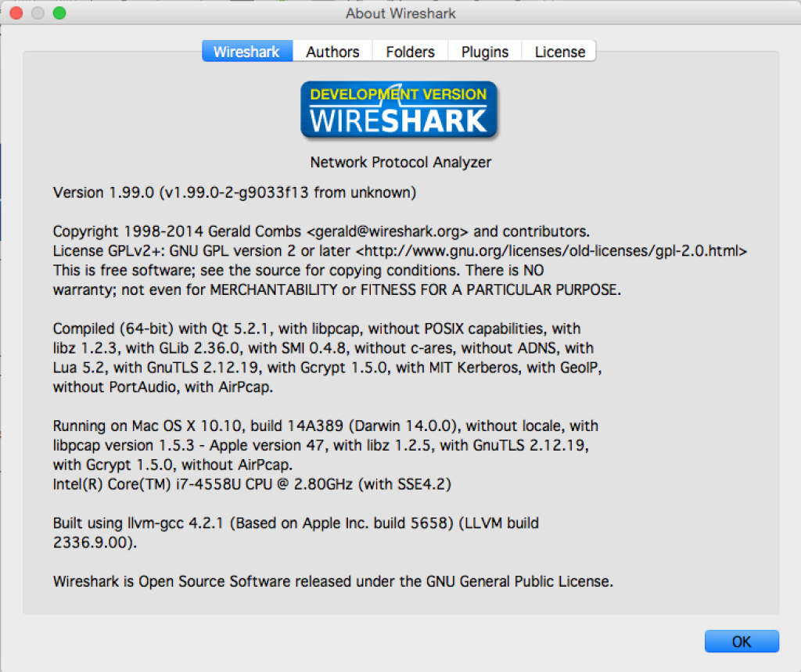Click 'Compiled (64-bit) with Qt 5.2.1' text
Image resolution: width=801 pixels, height=672 pixels.
click(160, 328)
